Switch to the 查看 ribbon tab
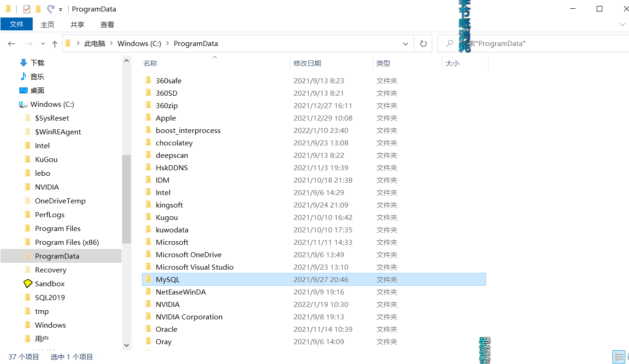The image size is (629, 364). (107, 24)
